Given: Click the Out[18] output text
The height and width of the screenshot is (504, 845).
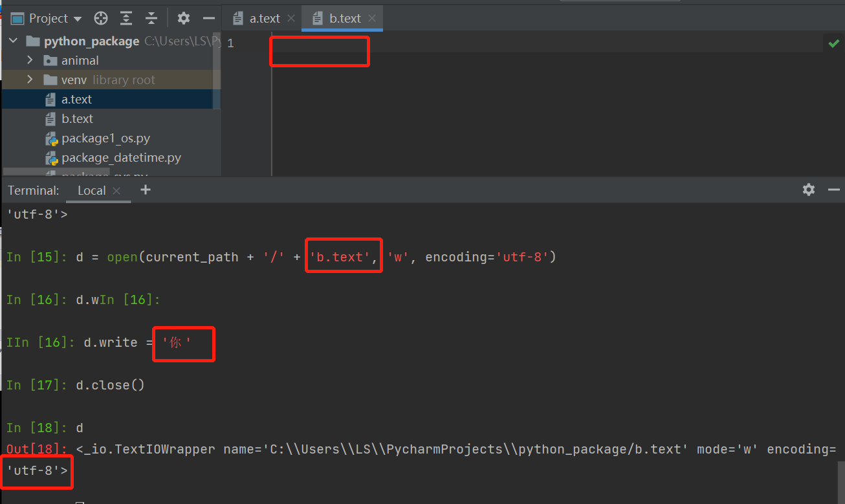Looking at the screenshot, I should 456,449.
